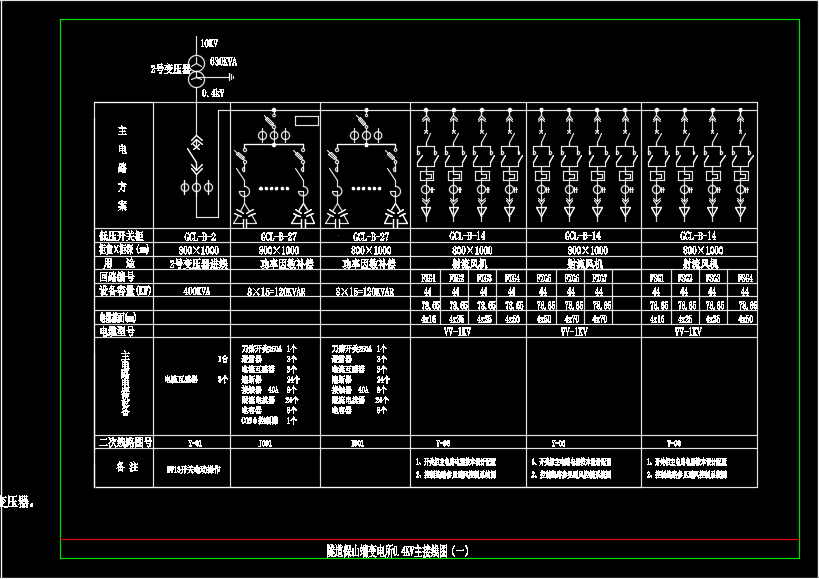Select the 回路编号 row header
Screen dimensions: 819x579
pyautogui.click(x=118, y=276)
